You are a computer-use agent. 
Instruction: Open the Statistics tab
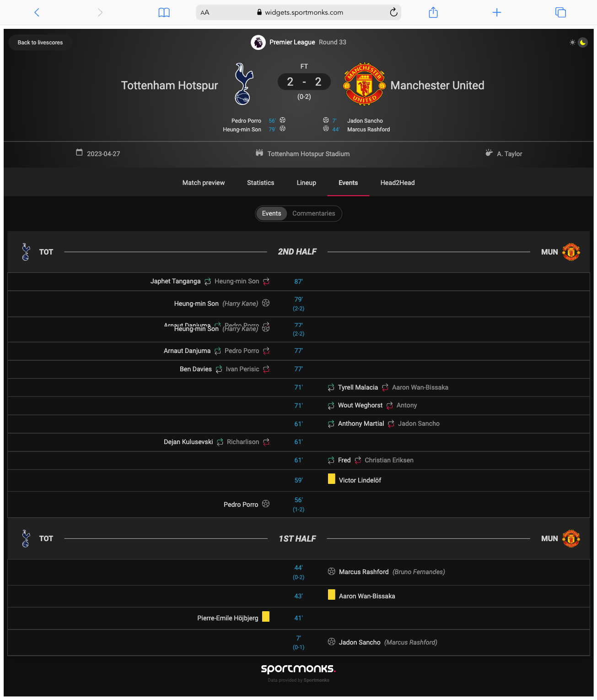point(261,183)
